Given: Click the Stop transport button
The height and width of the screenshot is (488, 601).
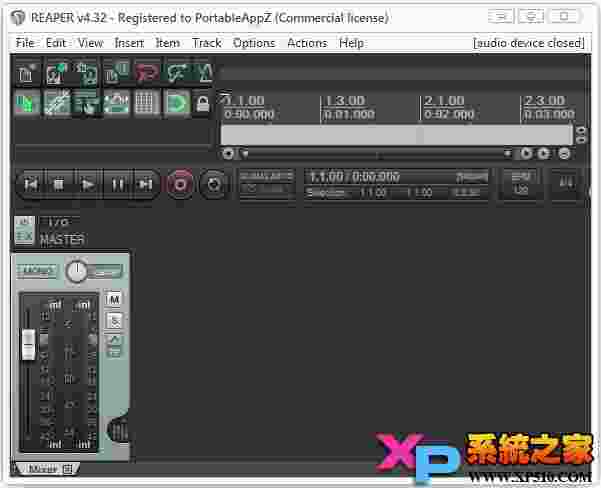Looking at the screenshot, I should (59, 185).
